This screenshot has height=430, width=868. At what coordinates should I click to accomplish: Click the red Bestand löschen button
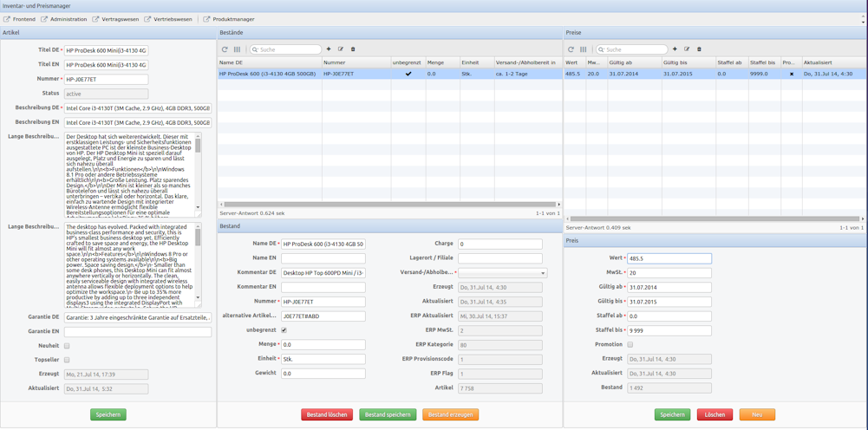327,415
